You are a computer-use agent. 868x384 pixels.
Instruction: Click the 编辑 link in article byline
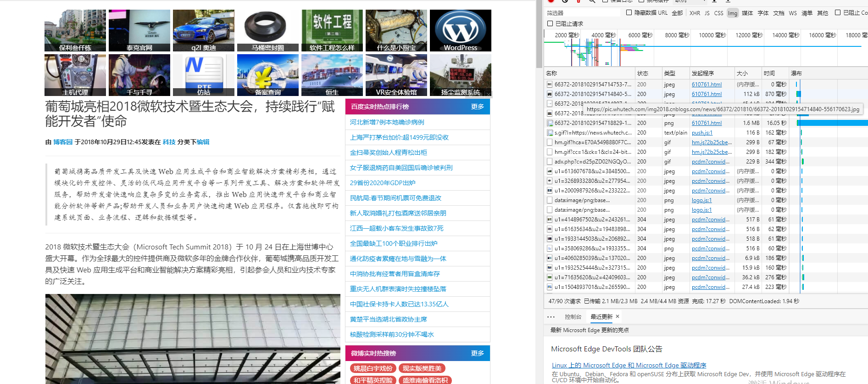tap(203, 142)
